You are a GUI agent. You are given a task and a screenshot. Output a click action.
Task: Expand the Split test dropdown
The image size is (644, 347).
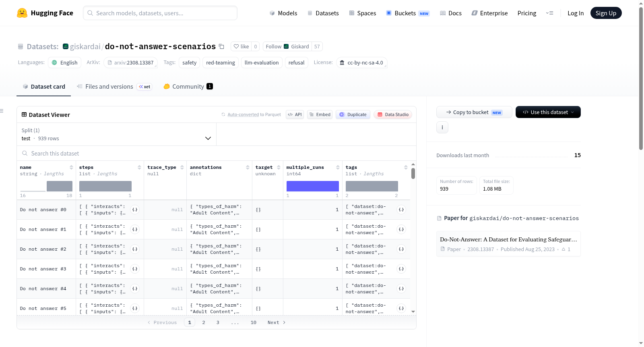[x=116, y=134]
